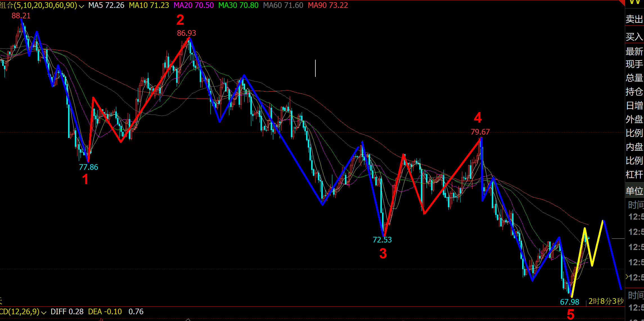Click the DIFF 0.28 value label
Screen dimensions: 644x321
click(67, 312)
